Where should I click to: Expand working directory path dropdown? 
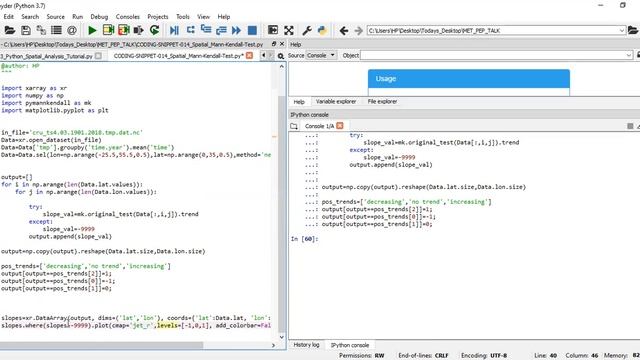click(622, 31)
